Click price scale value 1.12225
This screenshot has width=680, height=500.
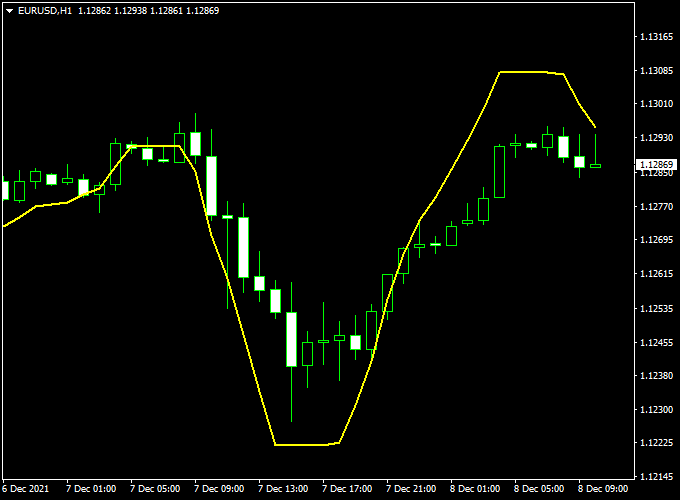pyautogui.click(x=657, y=443)
